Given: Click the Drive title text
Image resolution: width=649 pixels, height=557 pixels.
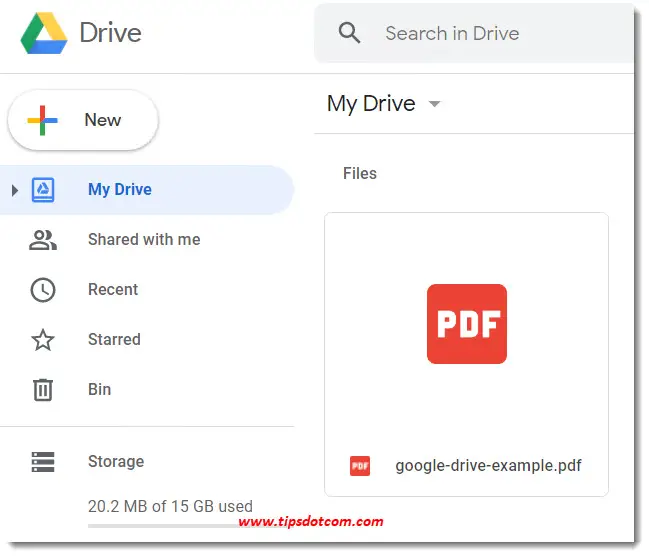Looking at the screenshot, I should point(111,33).
